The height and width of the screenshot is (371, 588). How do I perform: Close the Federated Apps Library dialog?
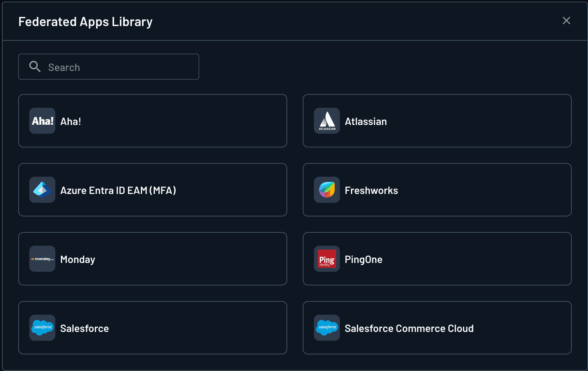point(567,21)
